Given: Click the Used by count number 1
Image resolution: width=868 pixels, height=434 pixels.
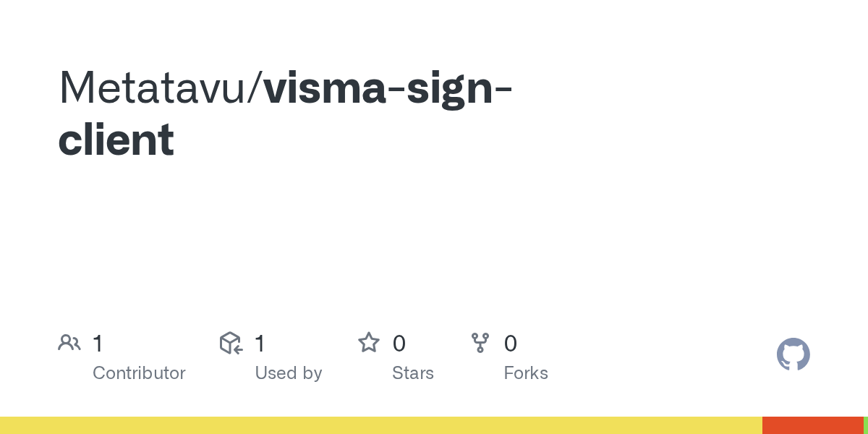Looking at the screenshot, I should [260, 344].
